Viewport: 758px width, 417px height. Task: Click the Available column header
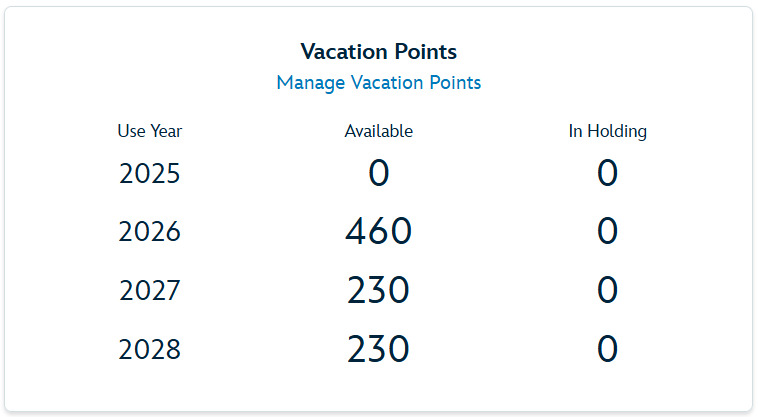378,131
